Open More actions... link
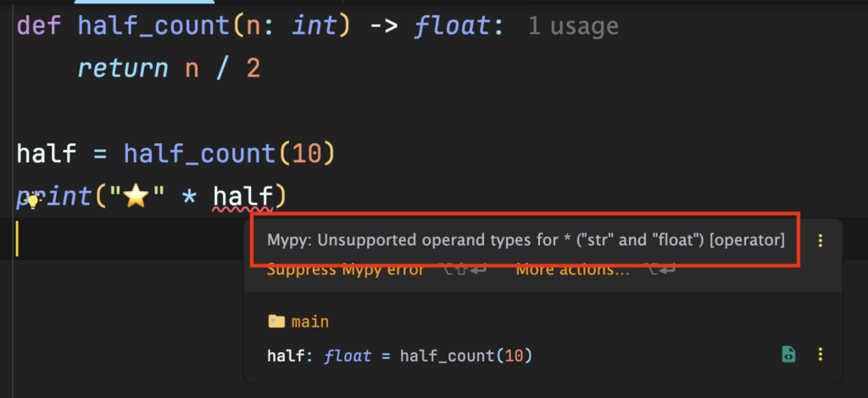The image size is (868, 398). coord(573,270)
